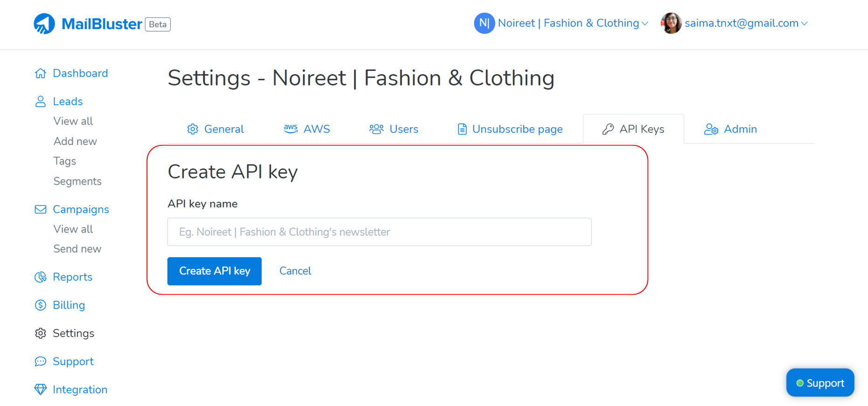This screenshot has height=406, width=868.
Task: Click the Cancel link
Action: [x=295, y=271]
